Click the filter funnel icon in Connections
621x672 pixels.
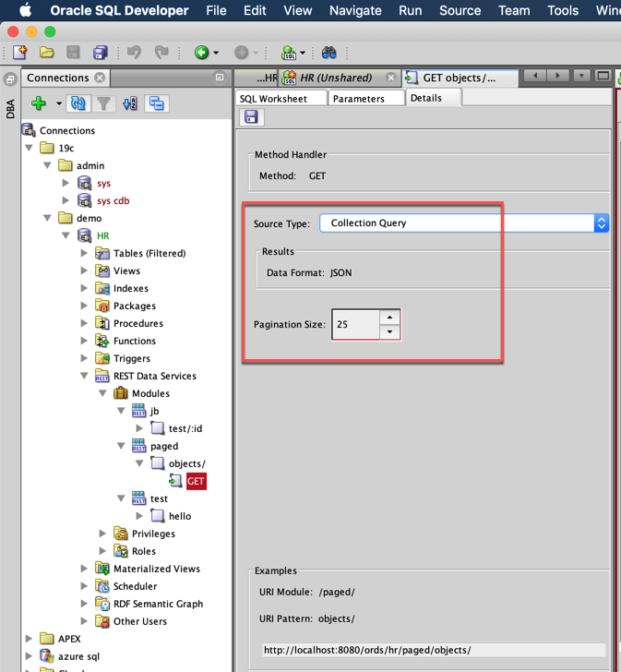pyautogui.click(x=103, y=103)
